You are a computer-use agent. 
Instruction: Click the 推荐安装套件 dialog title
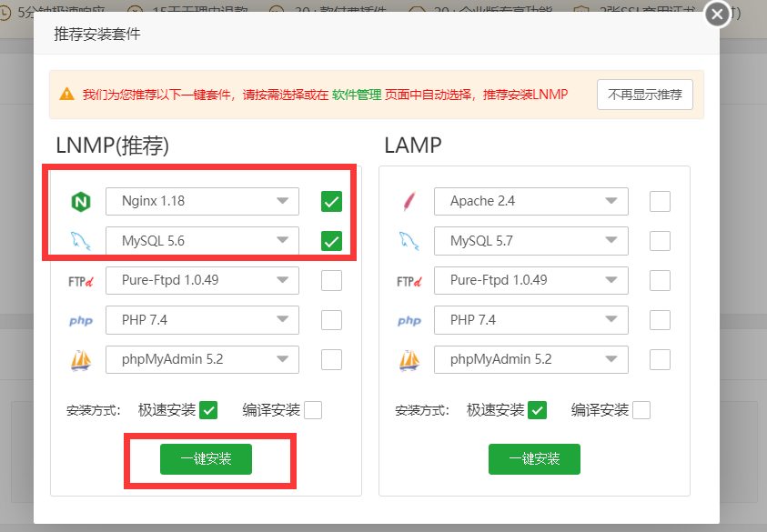click(x=97, y=34)
